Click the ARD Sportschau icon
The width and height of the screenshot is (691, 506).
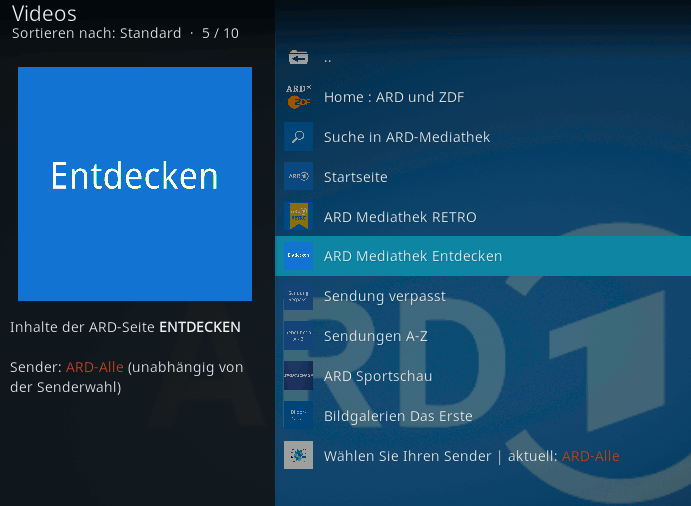[x=298, y=376]
